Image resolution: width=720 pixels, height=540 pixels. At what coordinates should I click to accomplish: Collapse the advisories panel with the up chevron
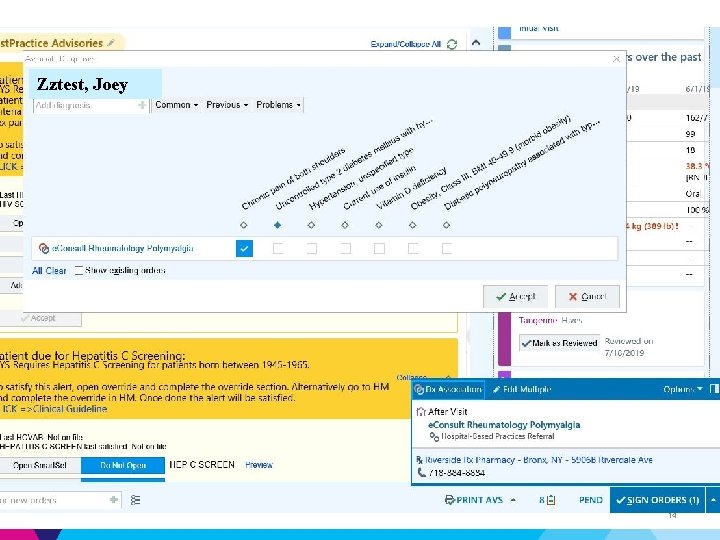click(476, 43)
